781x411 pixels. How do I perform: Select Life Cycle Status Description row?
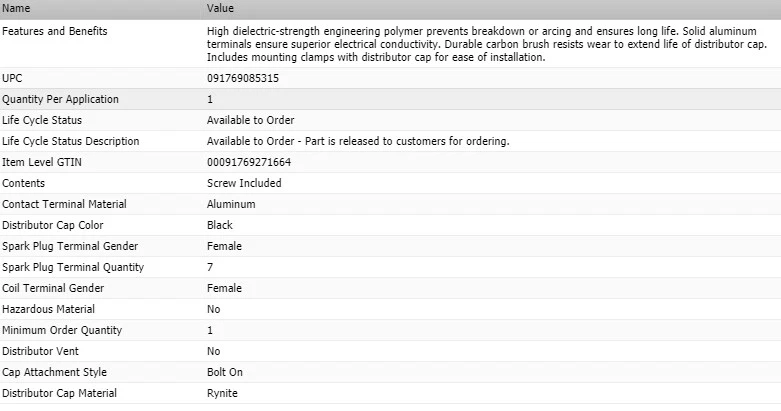71,141
